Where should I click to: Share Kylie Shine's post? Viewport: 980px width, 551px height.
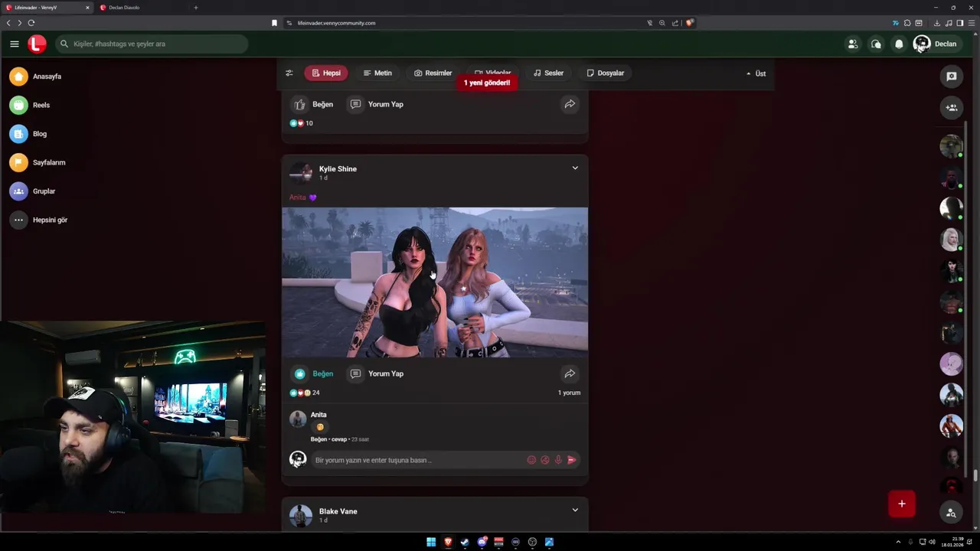pos(570,373)
